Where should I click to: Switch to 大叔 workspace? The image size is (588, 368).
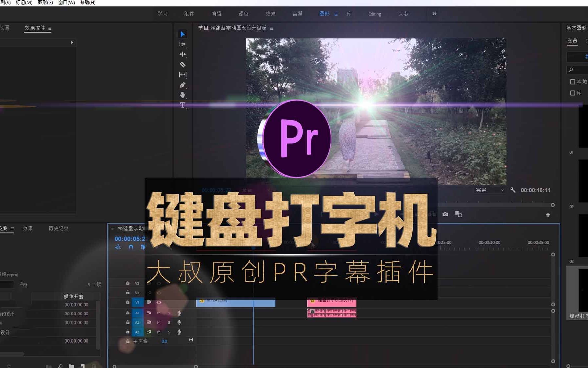403,14
